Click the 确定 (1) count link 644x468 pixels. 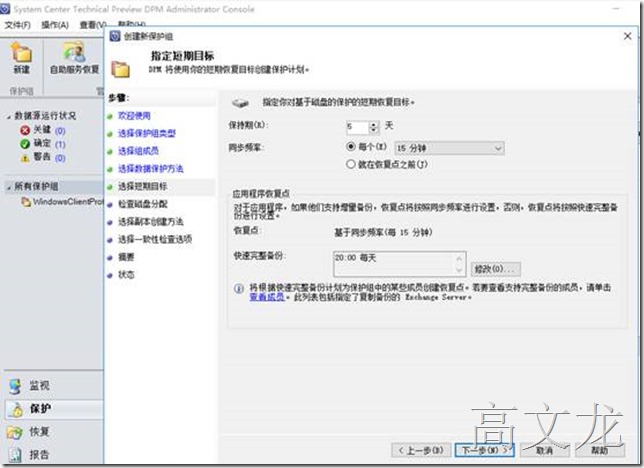click(x=60, y=145)
